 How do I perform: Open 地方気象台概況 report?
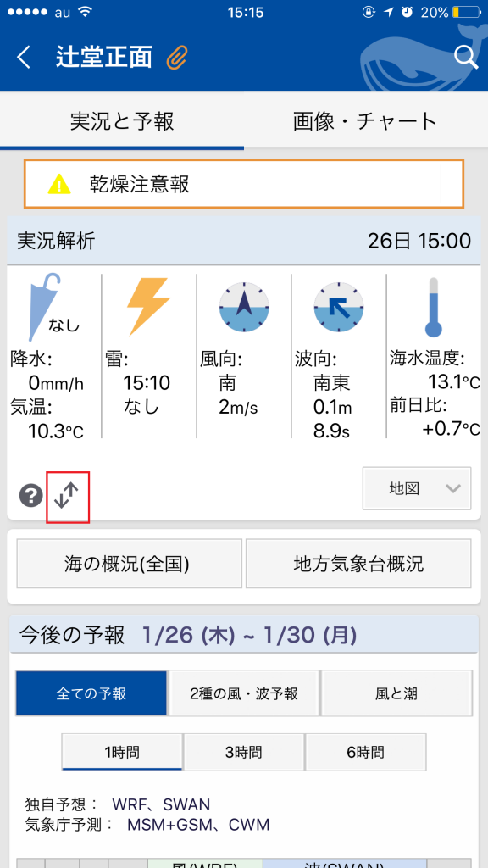[358, 564]
